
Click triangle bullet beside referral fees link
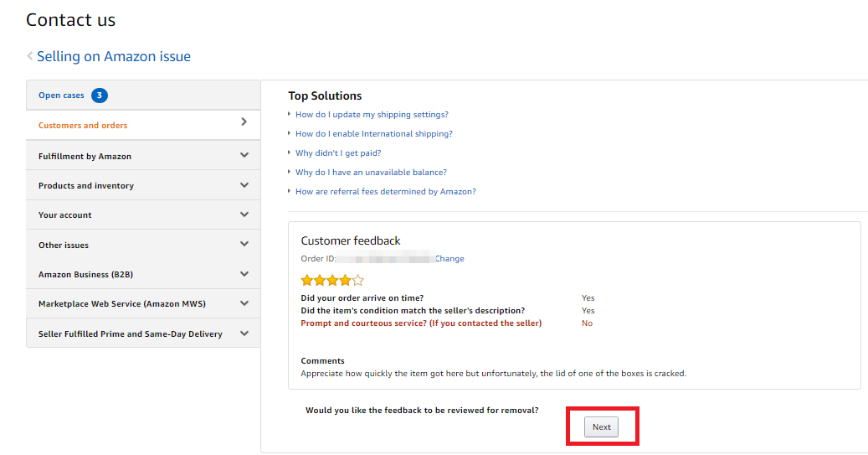[x=290, y=191]
